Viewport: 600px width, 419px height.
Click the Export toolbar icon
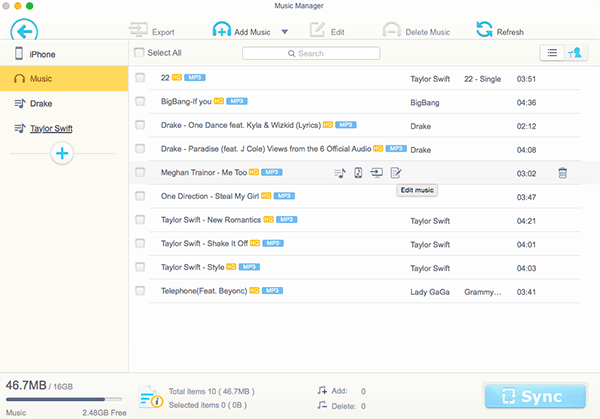tap(138, 30)
